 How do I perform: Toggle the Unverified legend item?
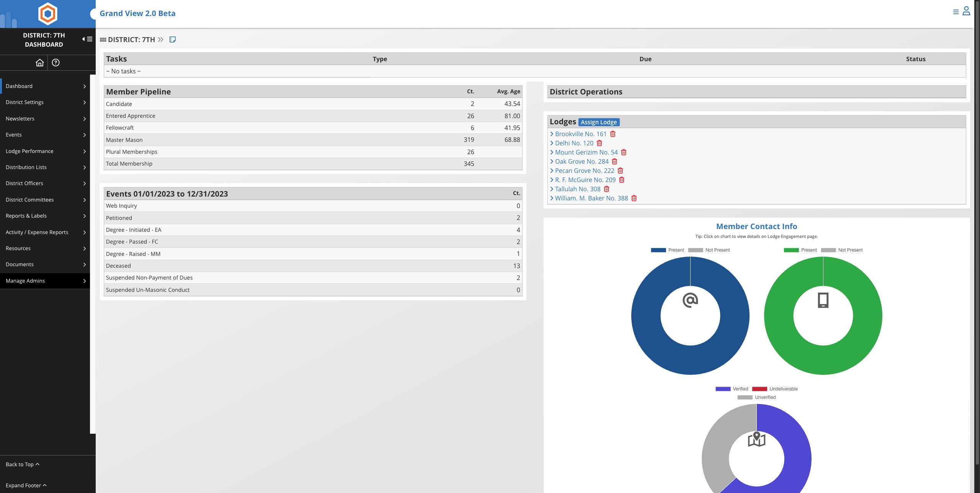(x=756, y=397)
